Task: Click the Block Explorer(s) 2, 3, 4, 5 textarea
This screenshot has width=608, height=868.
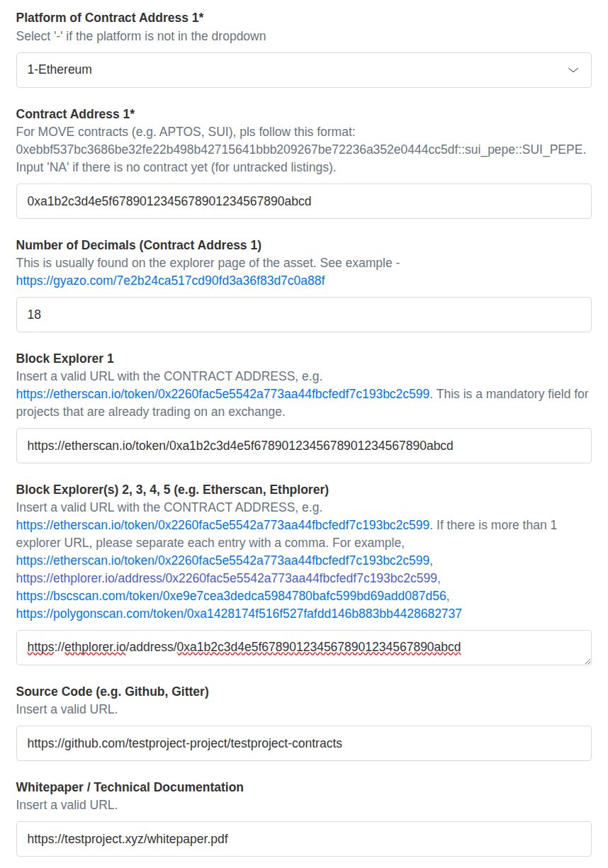Action: [303, 648]
